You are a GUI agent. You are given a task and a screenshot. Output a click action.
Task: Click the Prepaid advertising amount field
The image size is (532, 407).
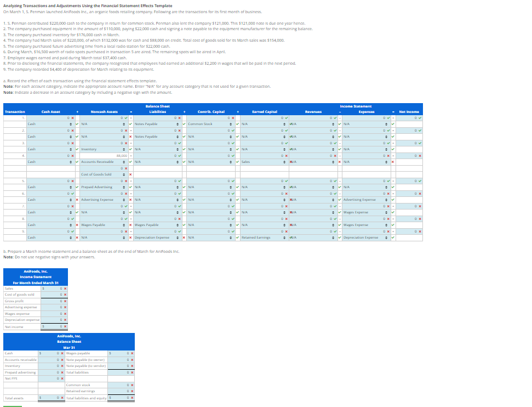(x=50, y=372)
